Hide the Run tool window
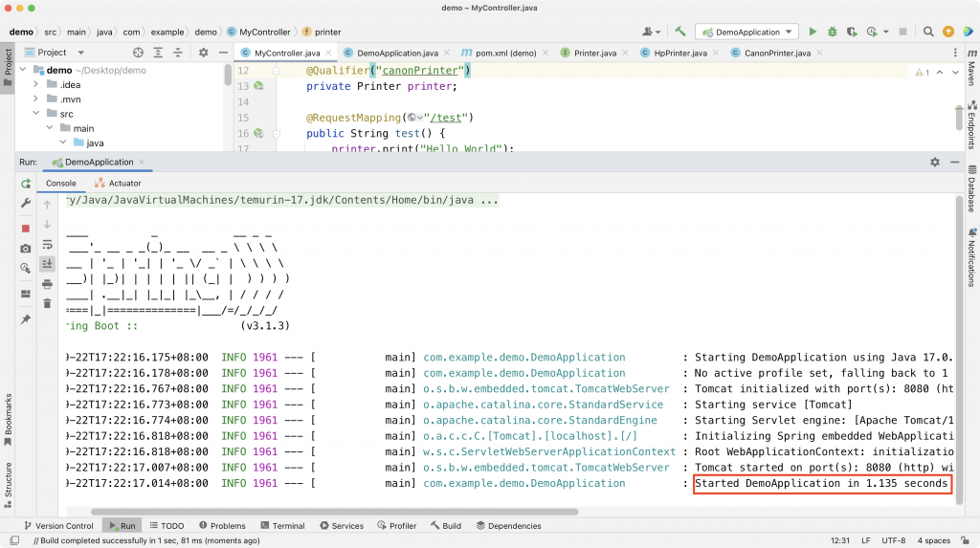 tap(954, 162)
